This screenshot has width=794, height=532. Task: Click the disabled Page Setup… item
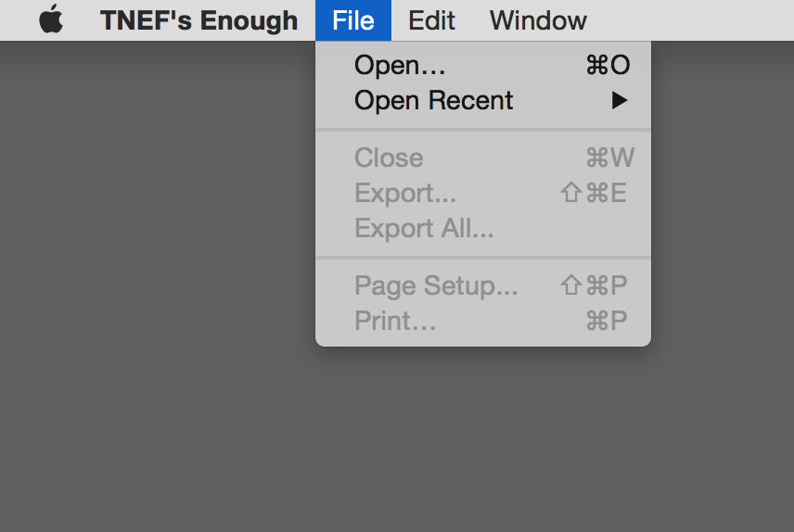pos(483,285)
